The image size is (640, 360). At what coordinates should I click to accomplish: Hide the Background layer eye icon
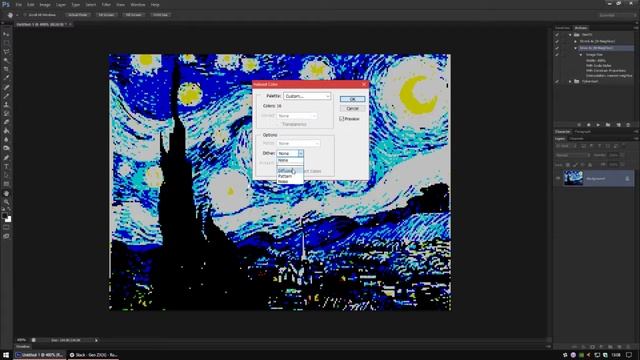(558, 178)
